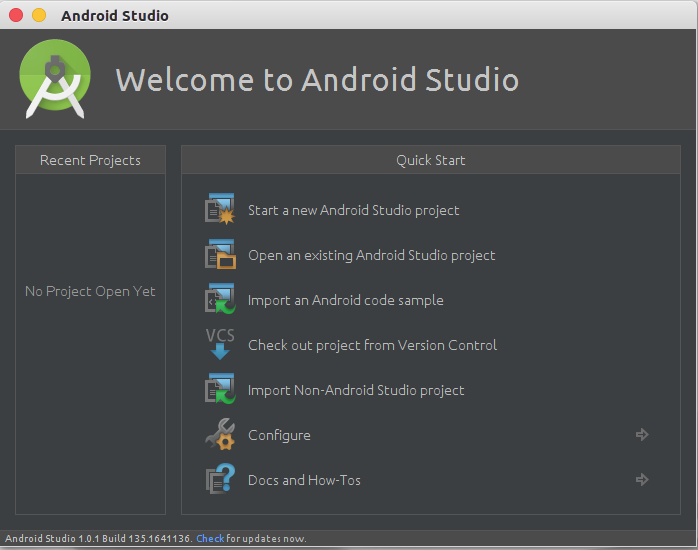698x550 pixels.
Task: Open the Configure submenu label
Action: [279, 435]
